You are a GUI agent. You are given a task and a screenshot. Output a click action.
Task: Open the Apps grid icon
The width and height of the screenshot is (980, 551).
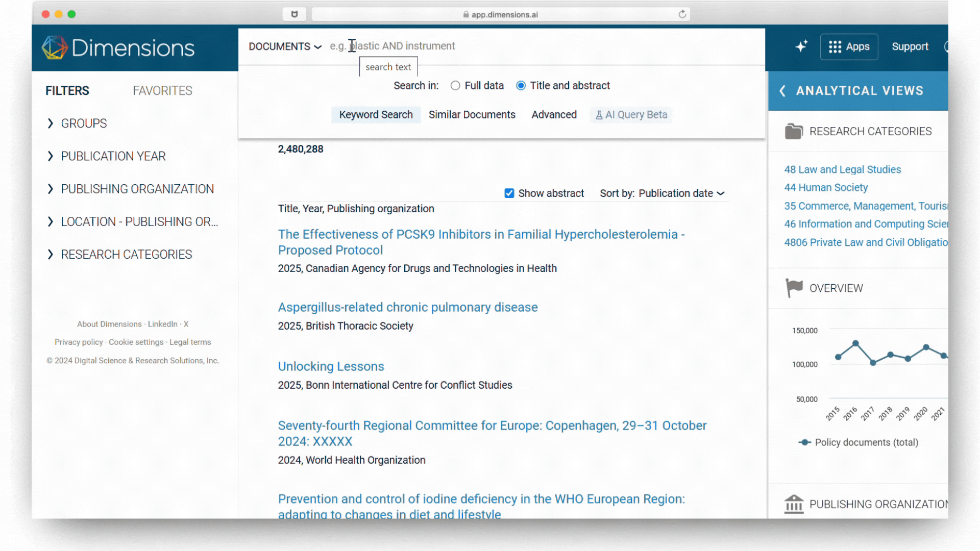[x=835, y=47]
